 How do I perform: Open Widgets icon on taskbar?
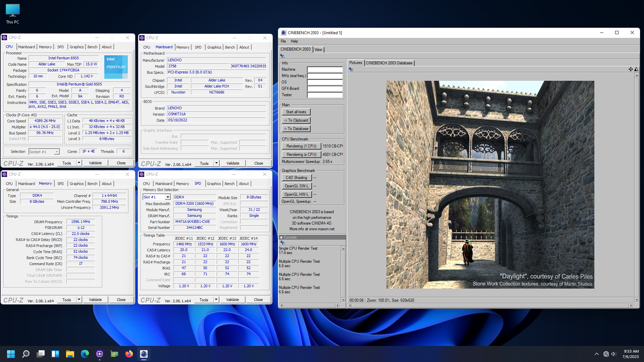[x=55, y=354]
